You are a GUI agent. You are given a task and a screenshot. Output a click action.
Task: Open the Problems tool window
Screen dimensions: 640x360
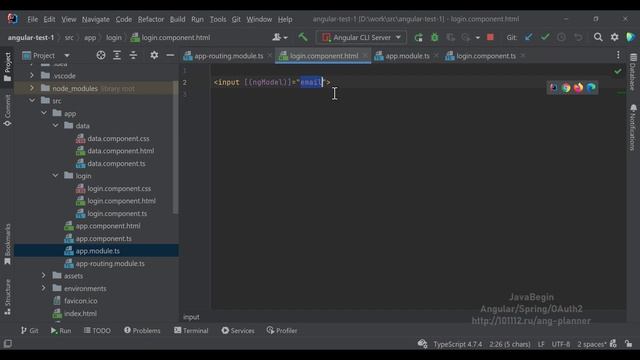(x=142, y=330)
